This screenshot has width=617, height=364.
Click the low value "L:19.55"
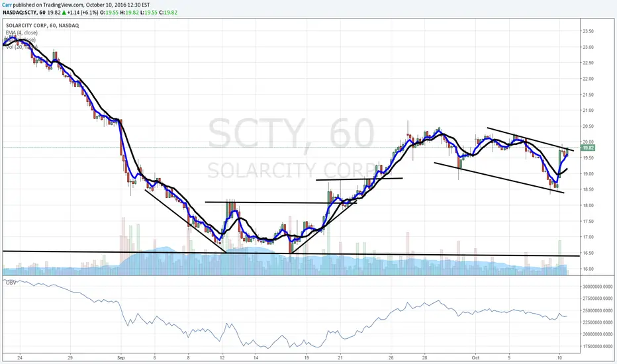(x=149, y=13)
